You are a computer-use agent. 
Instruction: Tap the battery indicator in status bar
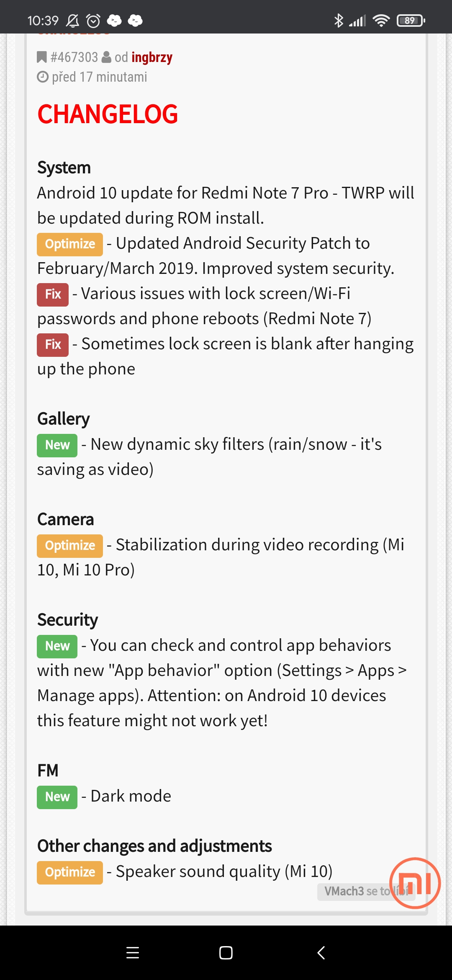point(411,20)
